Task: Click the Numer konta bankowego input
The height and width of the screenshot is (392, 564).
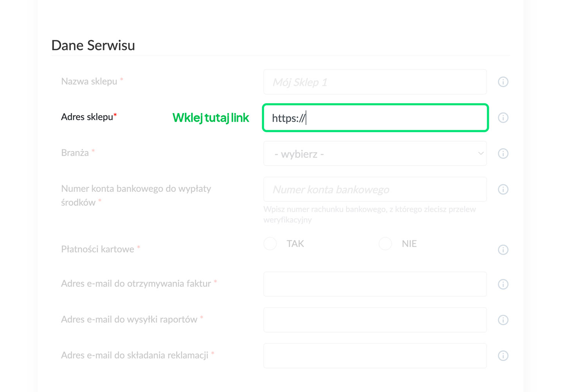Action: pos(375,189)
